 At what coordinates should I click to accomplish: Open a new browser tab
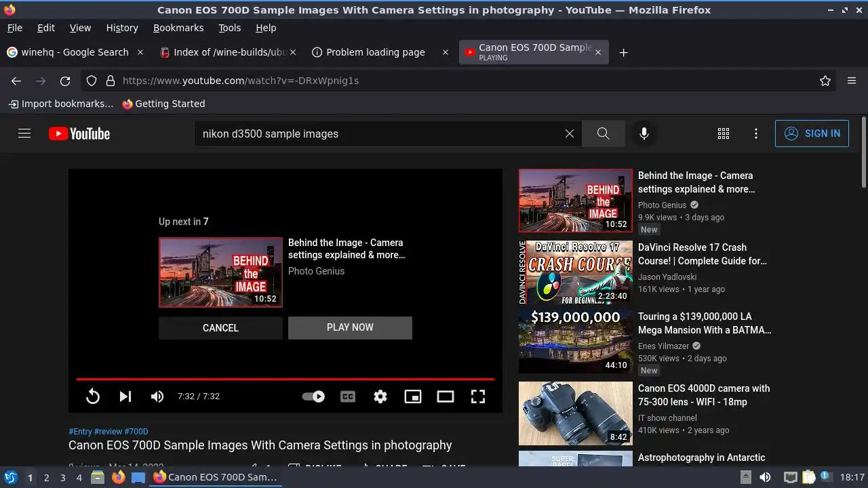pos(623,52)
